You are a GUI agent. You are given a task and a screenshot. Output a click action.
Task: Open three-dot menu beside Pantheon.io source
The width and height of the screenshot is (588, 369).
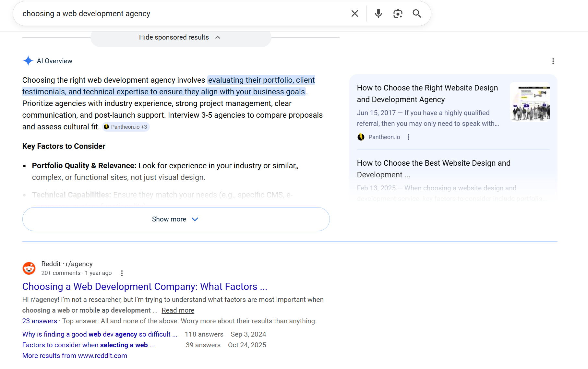click(408, 137)
